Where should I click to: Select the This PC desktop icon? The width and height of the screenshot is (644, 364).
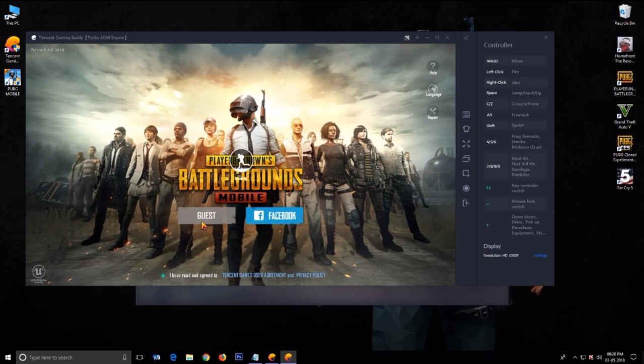pos(12,15)
